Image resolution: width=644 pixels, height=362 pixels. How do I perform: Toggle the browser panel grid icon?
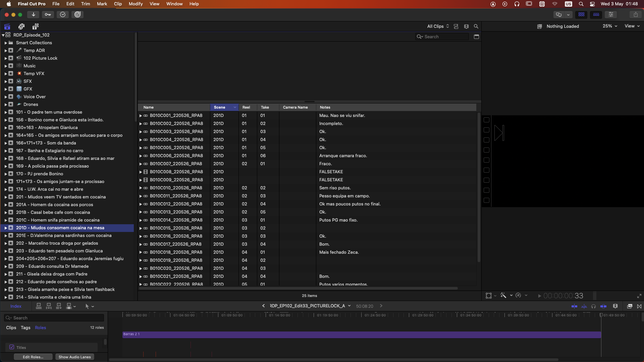(x=581, y=14)
